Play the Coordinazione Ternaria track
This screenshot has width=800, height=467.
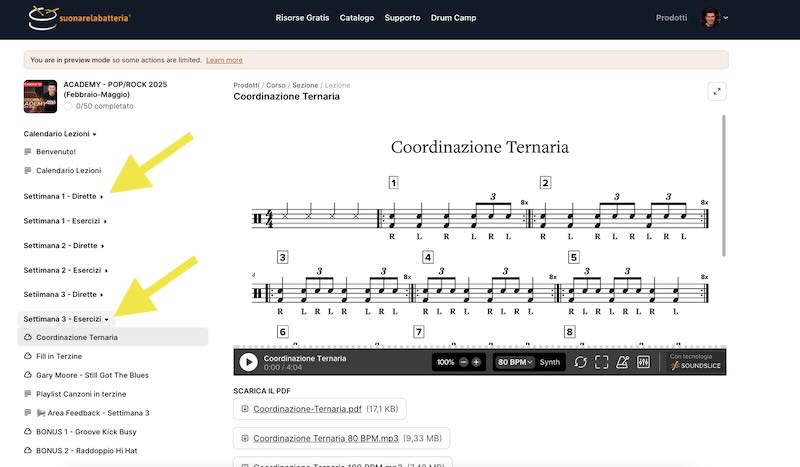pos(248,362)
